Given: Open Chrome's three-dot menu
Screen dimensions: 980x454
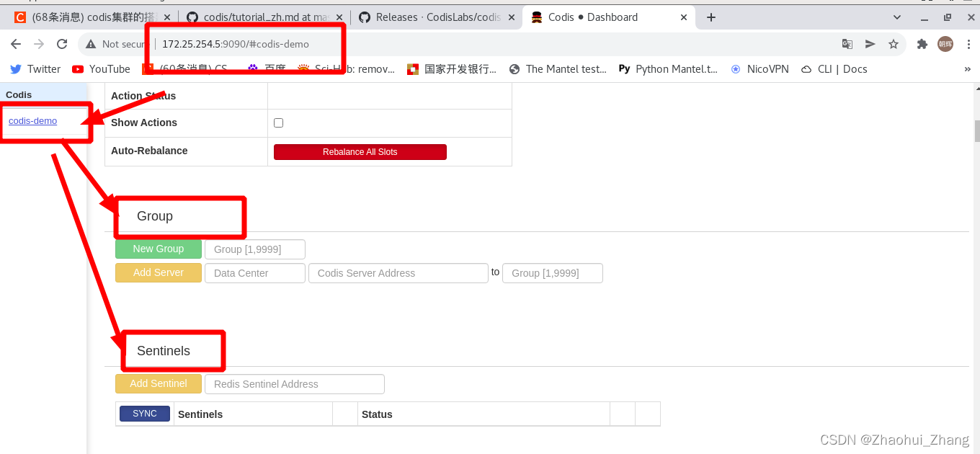Looking at the screenshot, I should tap(968, 44).
